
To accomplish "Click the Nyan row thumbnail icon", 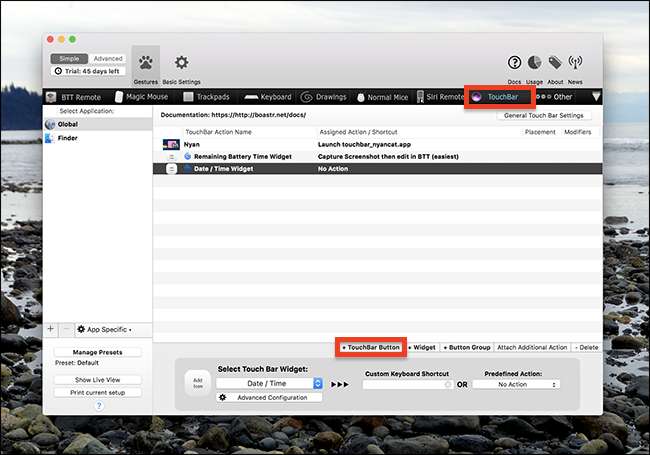I will coord(171,144).
